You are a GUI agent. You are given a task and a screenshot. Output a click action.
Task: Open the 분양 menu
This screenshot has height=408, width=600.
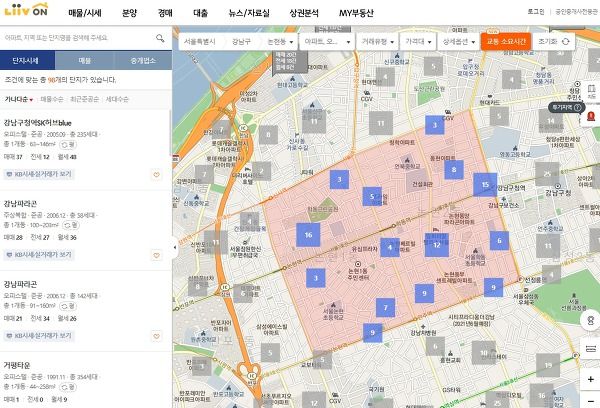click(129, 13)
